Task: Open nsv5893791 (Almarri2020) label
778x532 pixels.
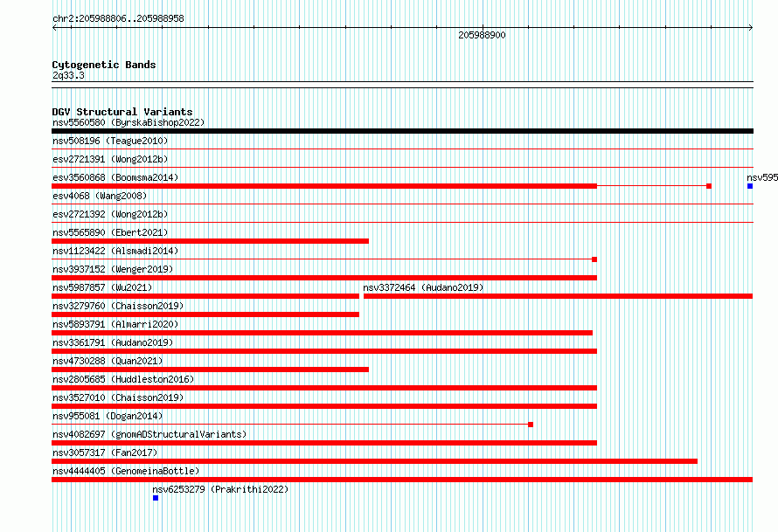Action: click(x=115, y=324)
